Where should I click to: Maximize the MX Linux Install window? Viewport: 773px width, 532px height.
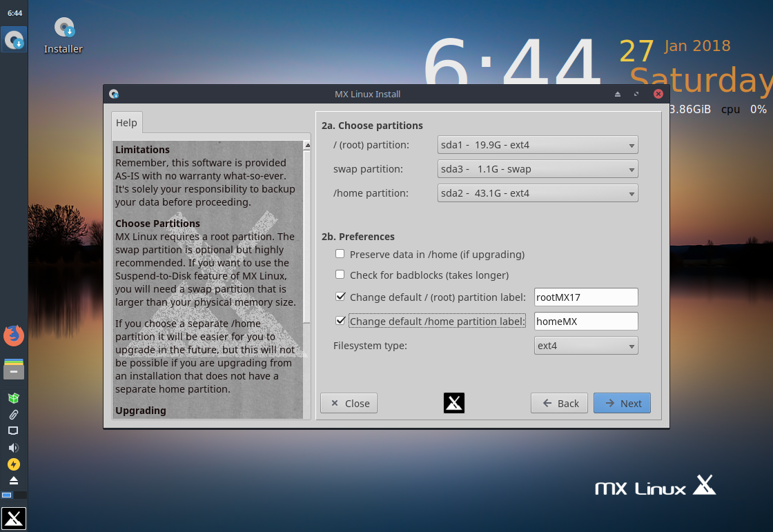tap(636, 94)
